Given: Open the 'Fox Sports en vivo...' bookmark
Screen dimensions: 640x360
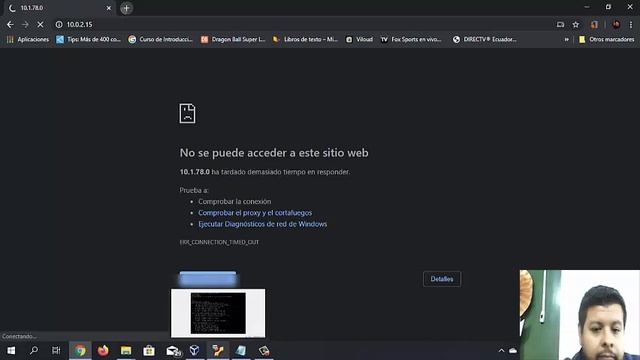Looking at the screenshot, I should (x=411, y=40).
